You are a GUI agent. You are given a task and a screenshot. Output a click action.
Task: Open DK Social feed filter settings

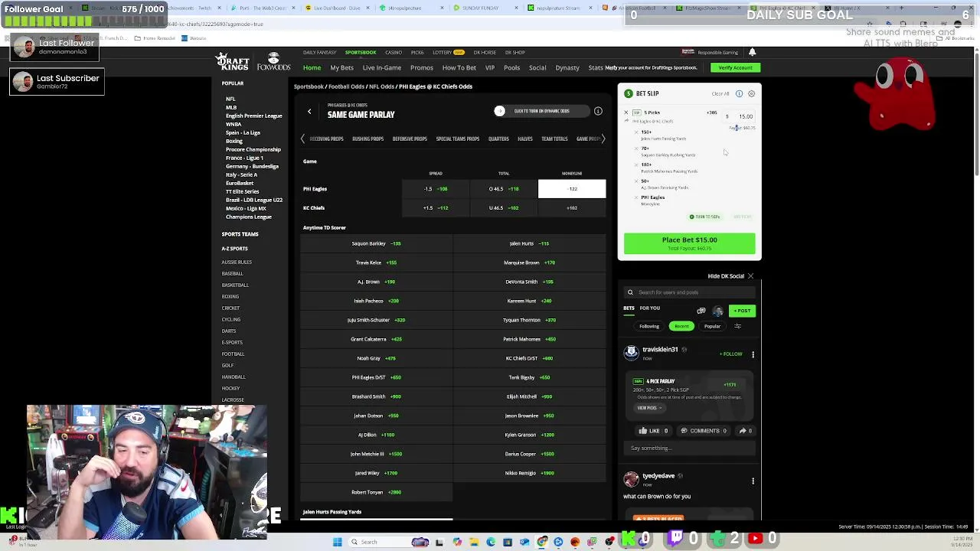738,326
